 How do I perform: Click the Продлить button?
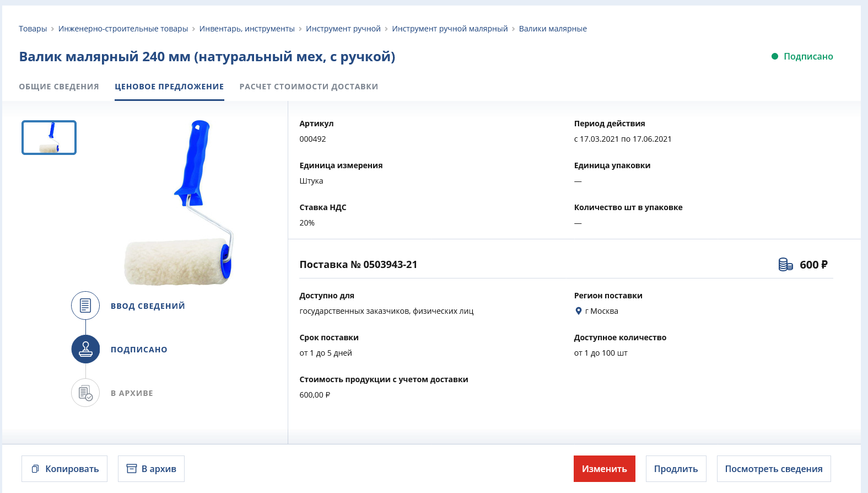676,469
